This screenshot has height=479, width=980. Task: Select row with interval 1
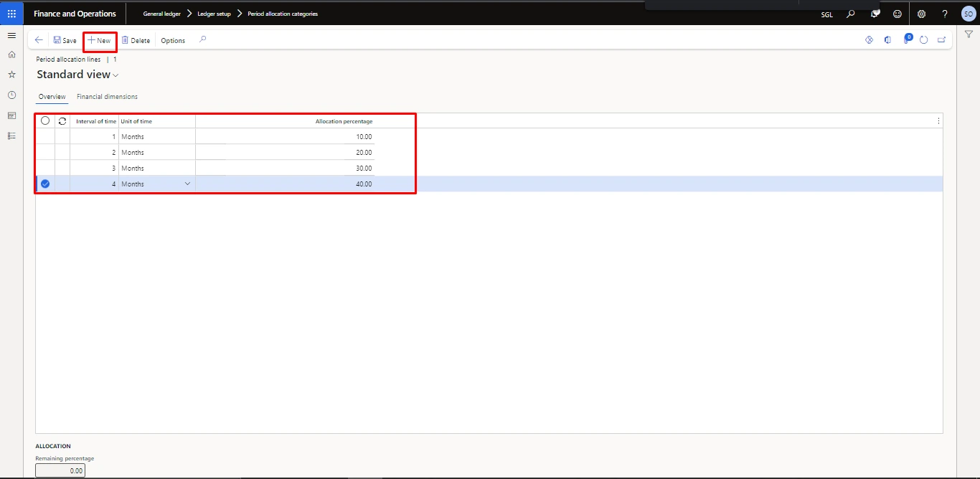tap(45, 137)
